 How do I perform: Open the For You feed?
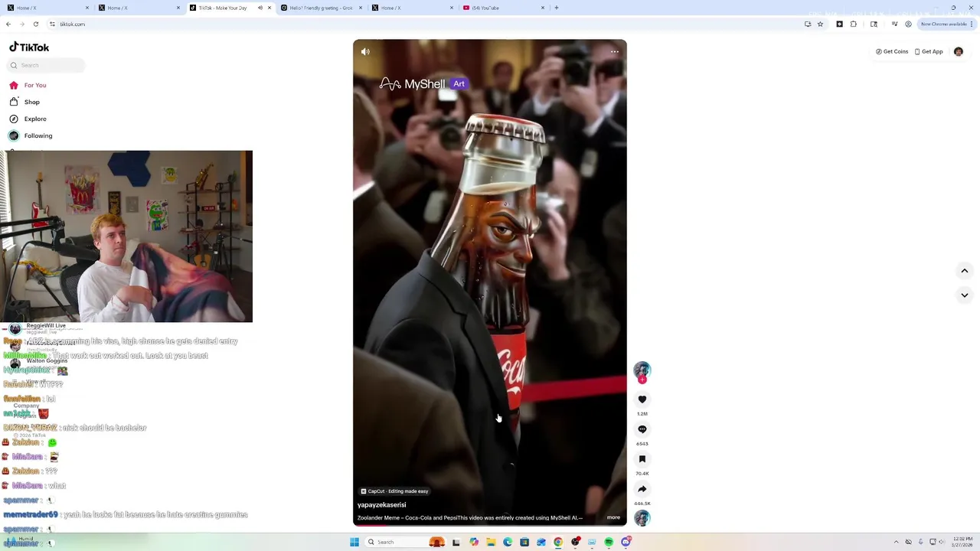pyautogui.click(x=28, y=85)
